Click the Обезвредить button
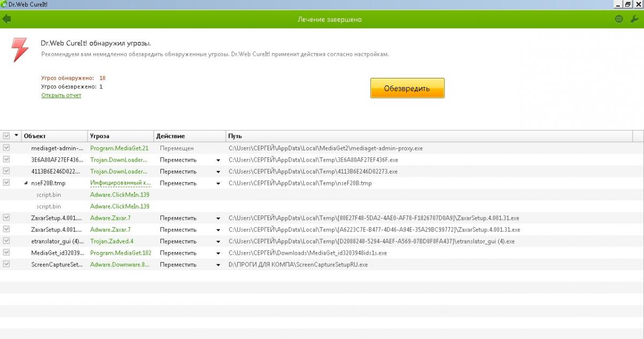644x339 pixels. 407,88
